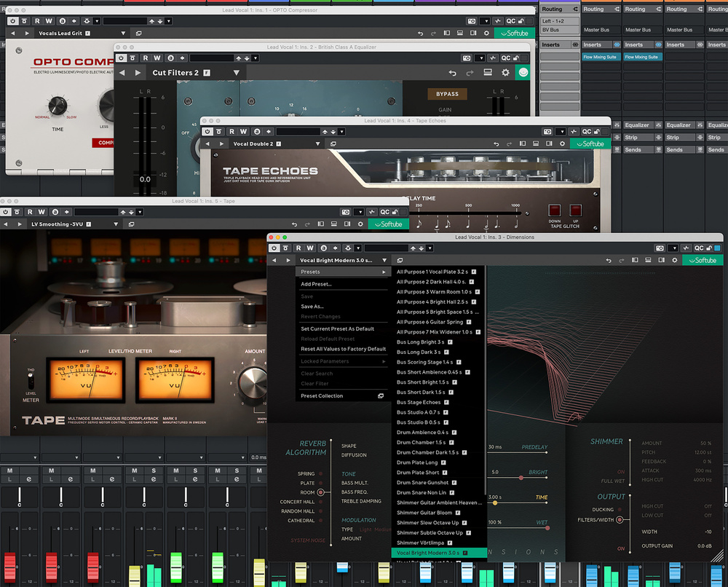Enable DUCKING in the Output section
The height and width of the screenshot is (587, 728).
[x=620, y=510]
